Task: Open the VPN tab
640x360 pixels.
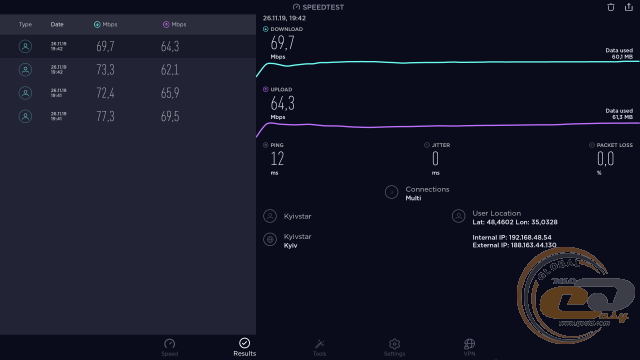Action: (x=469, y=348)
